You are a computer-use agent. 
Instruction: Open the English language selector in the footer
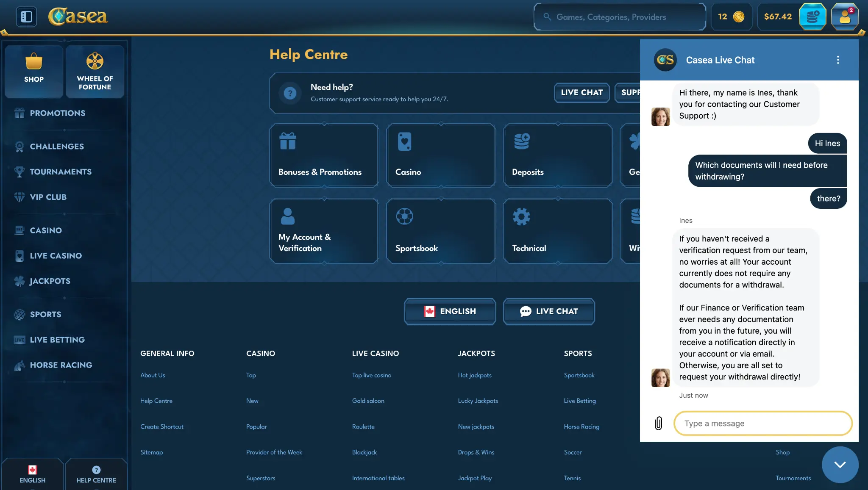click(x=450, y=311)
